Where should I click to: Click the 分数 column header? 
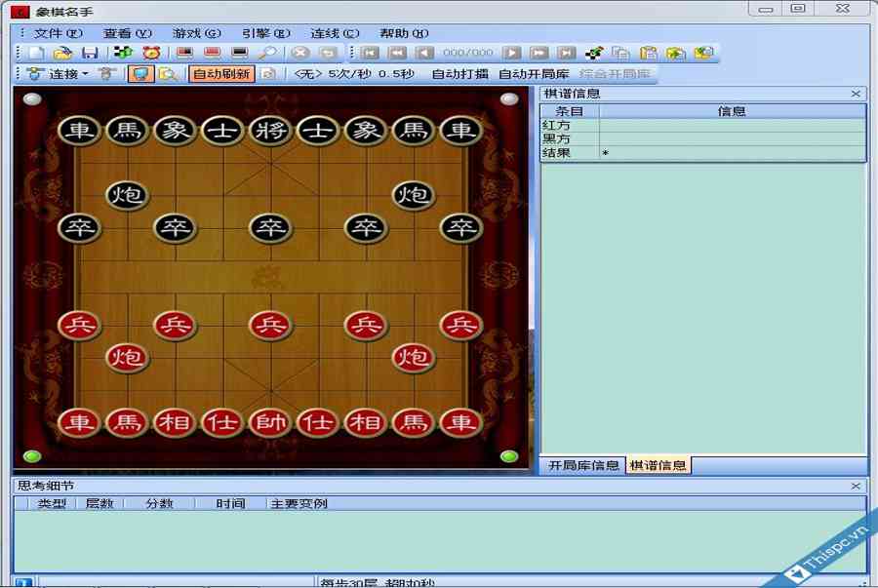pos(159,503)
